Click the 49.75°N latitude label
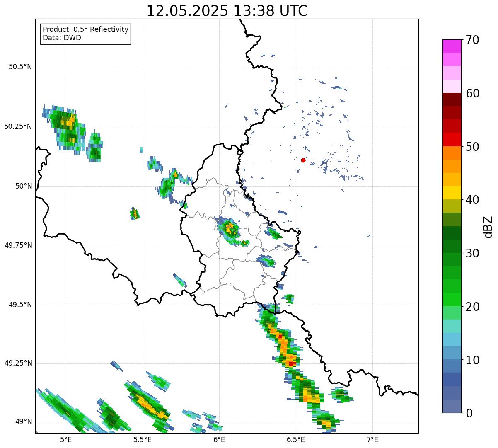 [18, 245]
